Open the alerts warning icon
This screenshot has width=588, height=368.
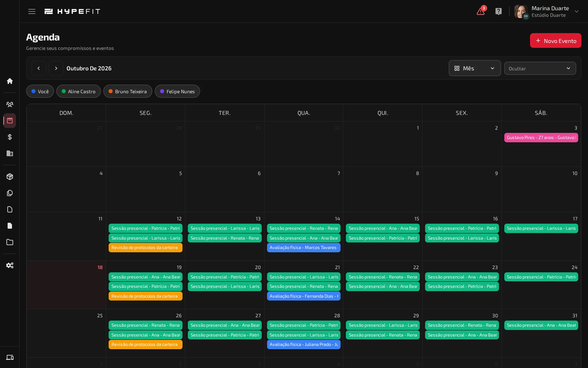(481, 11)
